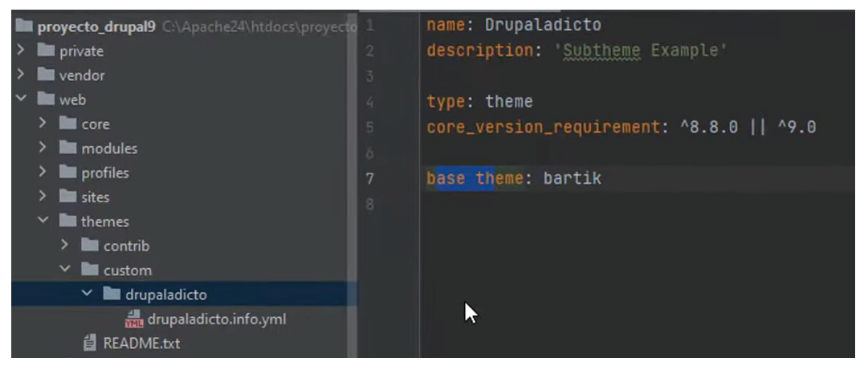
Task: Click the word 'Example' in description
Action: (684, 51)
